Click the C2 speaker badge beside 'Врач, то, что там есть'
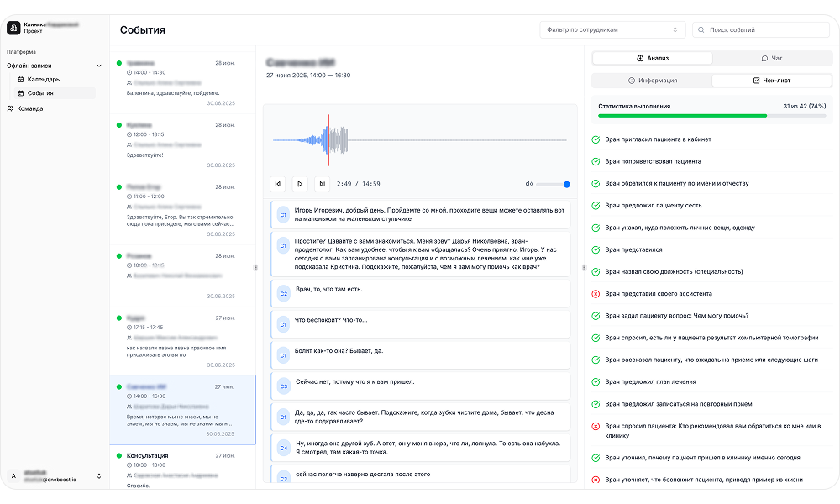The height and width of the screenshot is (504, 840). [x=283, y=293]
